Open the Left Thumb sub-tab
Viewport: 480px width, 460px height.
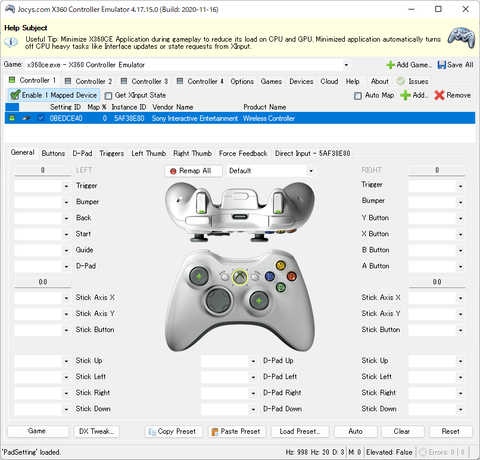click(x=149, y=153)
